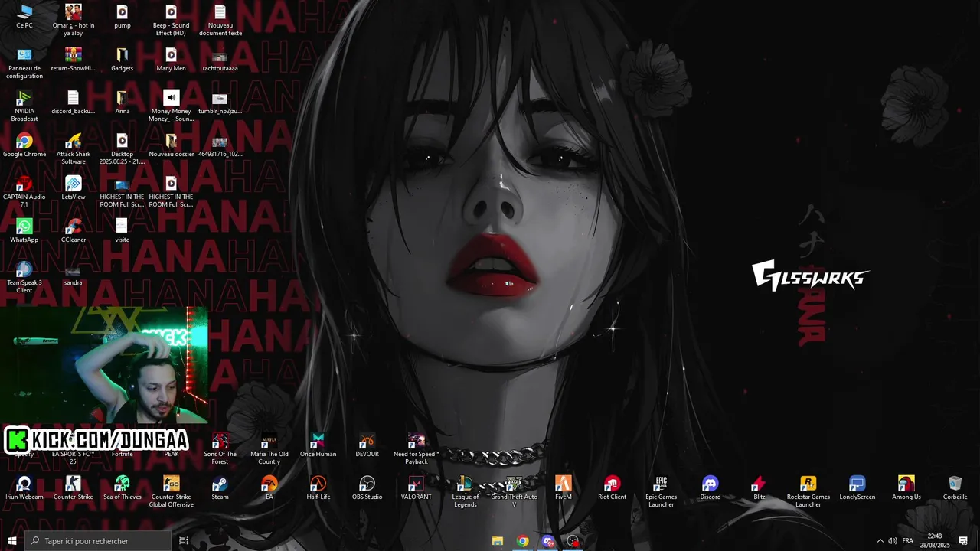Select the LonelyScreen desktop shortcut
The height and width of the screenshot is (551, 980).
(x=857, y=487)
